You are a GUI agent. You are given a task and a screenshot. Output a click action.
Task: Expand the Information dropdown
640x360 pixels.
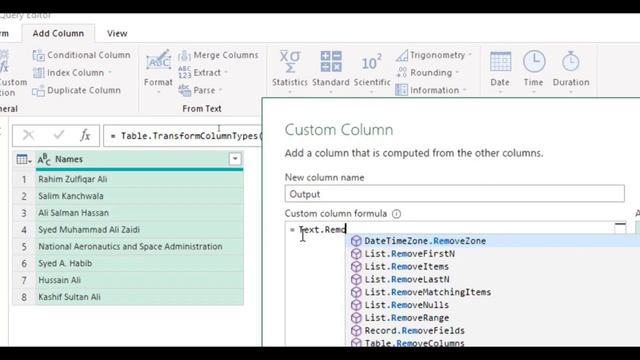pyautogui.click(x=464, y=90)
